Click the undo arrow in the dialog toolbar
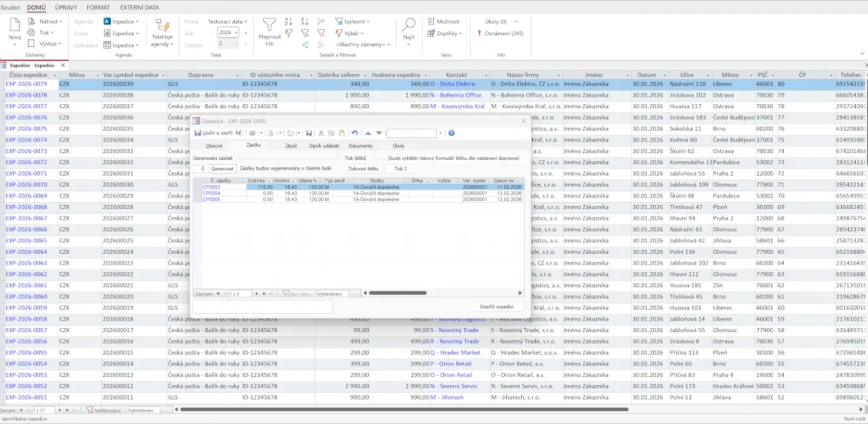The image size is (868, 424). coord(354,133)
